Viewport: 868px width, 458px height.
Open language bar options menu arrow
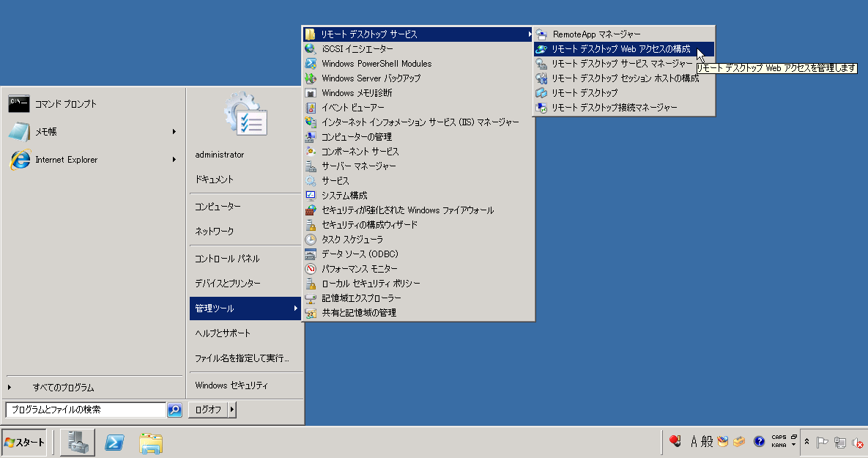pyautogui.click(x=794, y=445)
